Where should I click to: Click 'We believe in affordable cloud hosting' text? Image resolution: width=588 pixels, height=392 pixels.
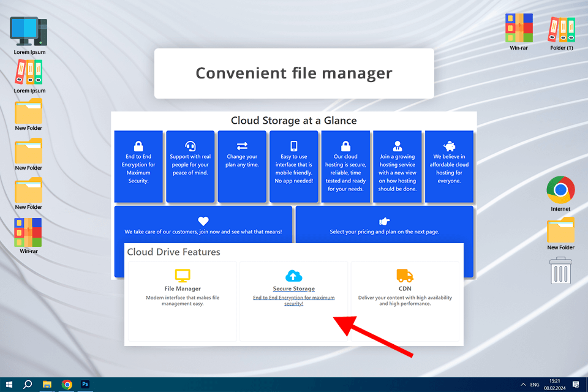click(x=449, y=169)
